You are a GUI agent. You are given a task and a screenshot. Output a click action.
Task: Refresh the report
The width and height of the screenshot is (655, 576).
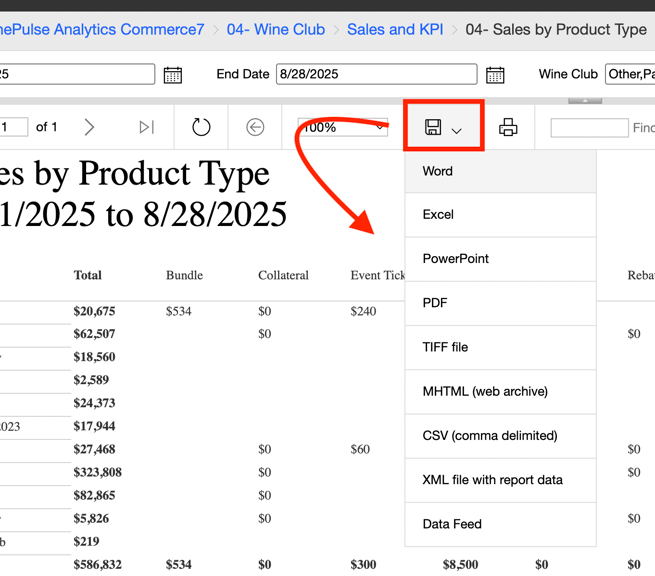pos(201,127)
